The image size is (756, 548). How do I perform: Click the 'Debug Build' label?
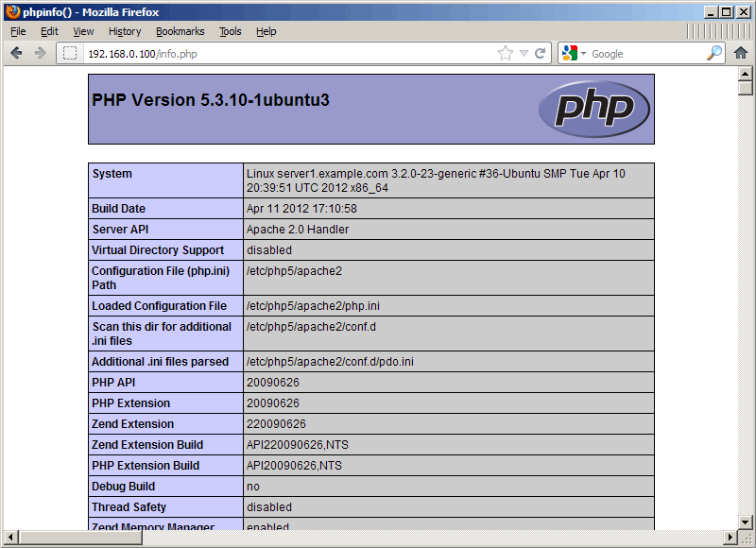point(124,487)
